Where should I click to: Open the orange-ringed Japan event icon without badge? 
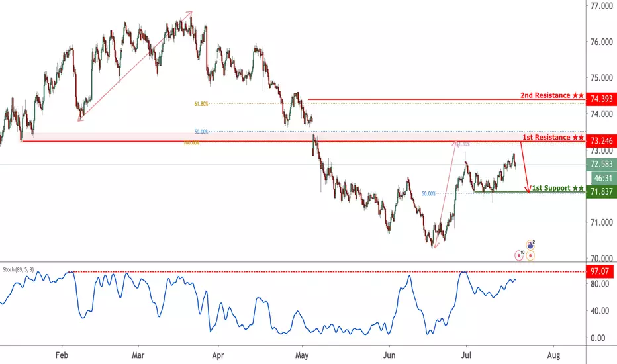click(x=530, y=255)
